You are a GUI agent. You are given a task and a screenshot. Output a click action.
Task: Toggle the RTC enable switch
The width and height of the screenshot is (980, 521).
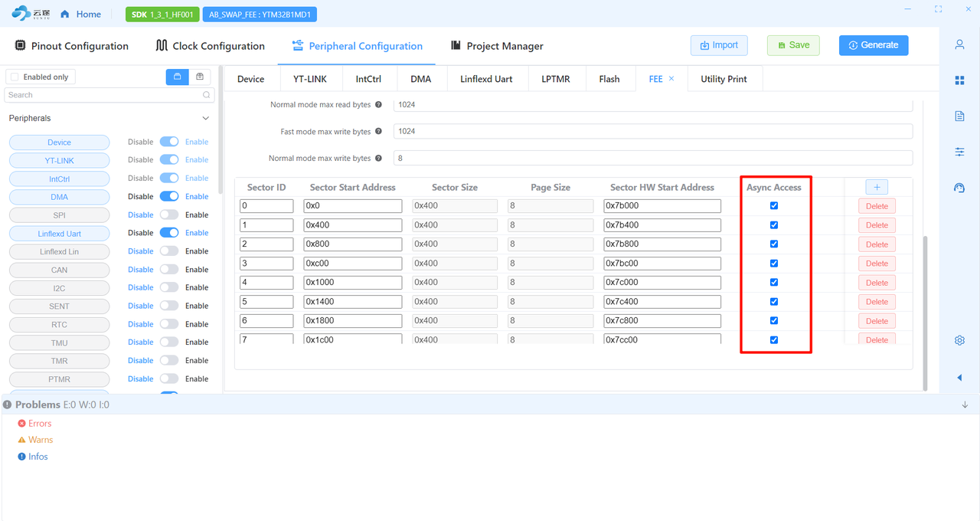click(169, 324)
